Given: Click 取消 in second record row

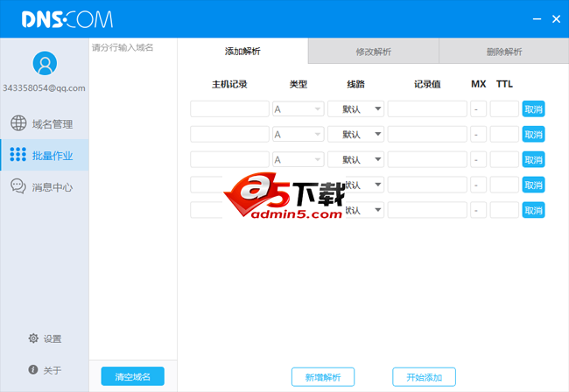Looking at the screenshot, I should pyautogui.click(x=533, y=134).
